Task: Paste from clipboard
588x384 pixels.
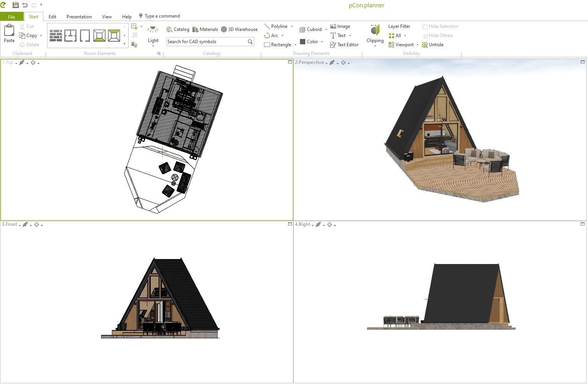Action: [9, 33]
